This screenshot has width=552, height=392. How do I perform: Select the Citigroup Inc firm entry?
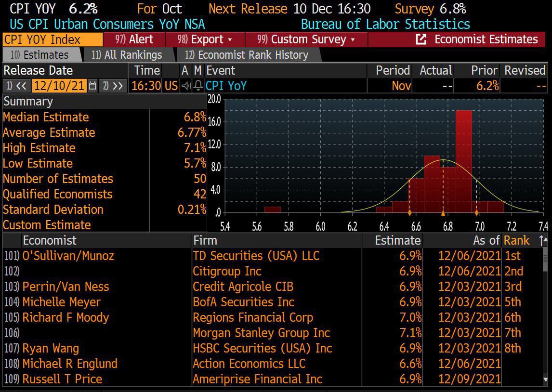click(x=227, y=271)
